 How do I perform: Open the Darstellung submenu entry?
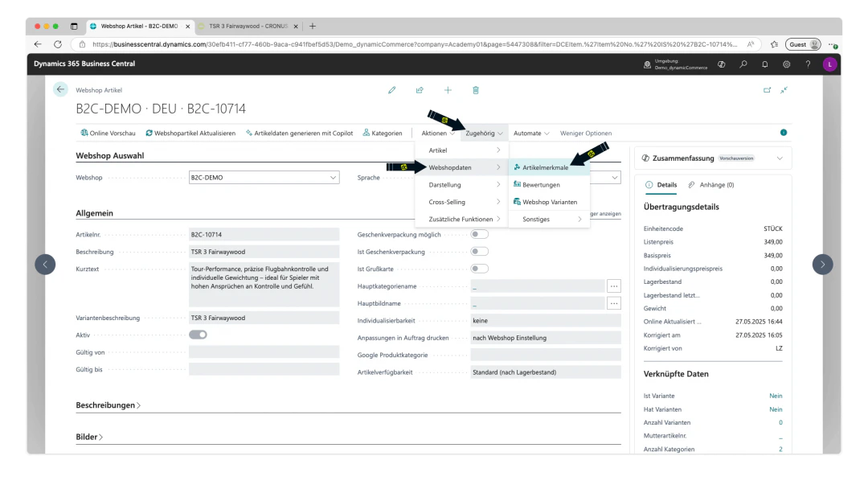pos(462,184)
